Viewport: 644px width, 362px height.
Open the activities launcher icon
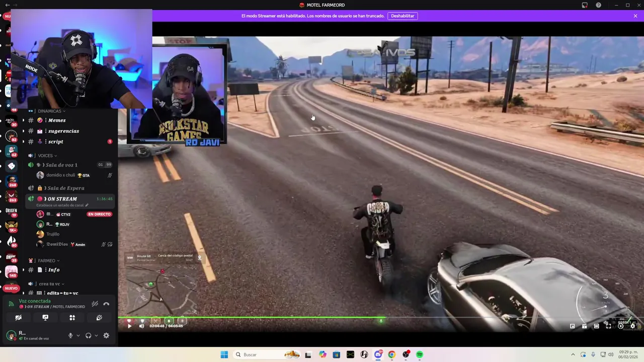click(72, 318)
